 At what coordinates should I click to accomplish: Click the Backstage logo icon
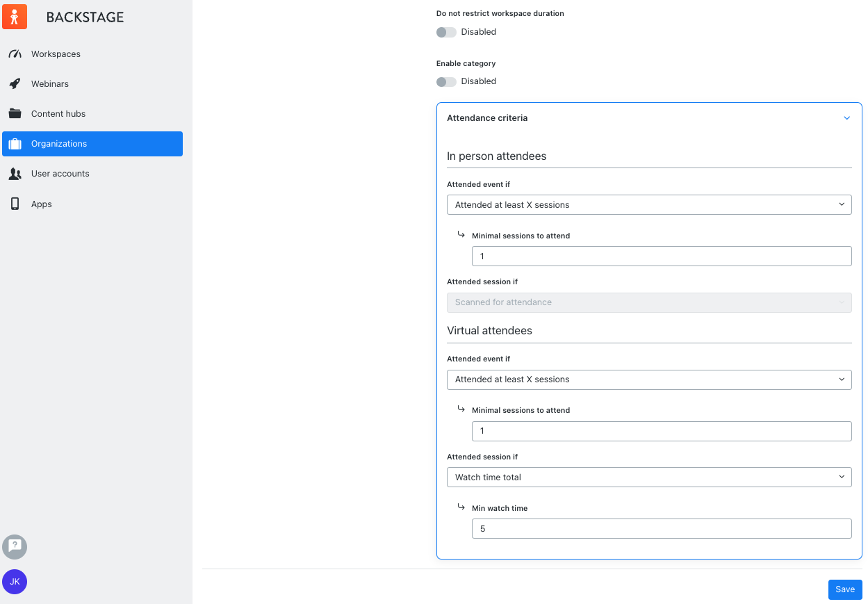[x=15, y=16]
